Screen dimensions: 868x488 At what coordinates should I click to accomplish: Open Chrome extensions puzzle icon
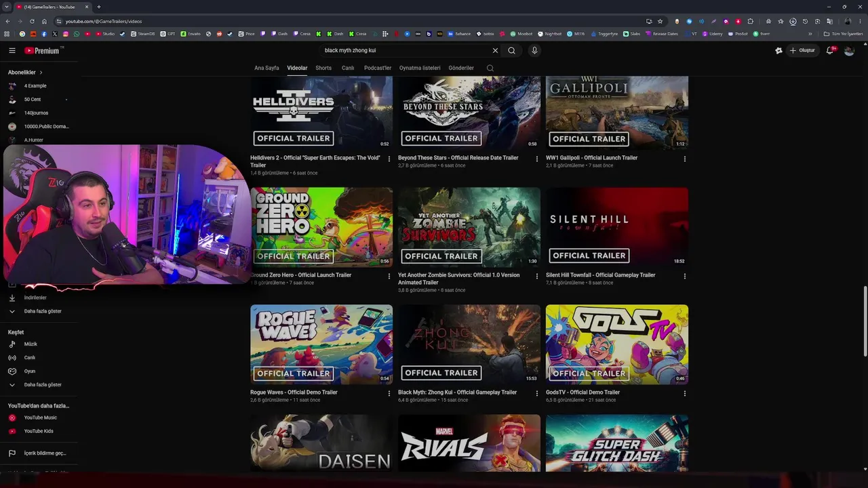[x=750, y=21]
